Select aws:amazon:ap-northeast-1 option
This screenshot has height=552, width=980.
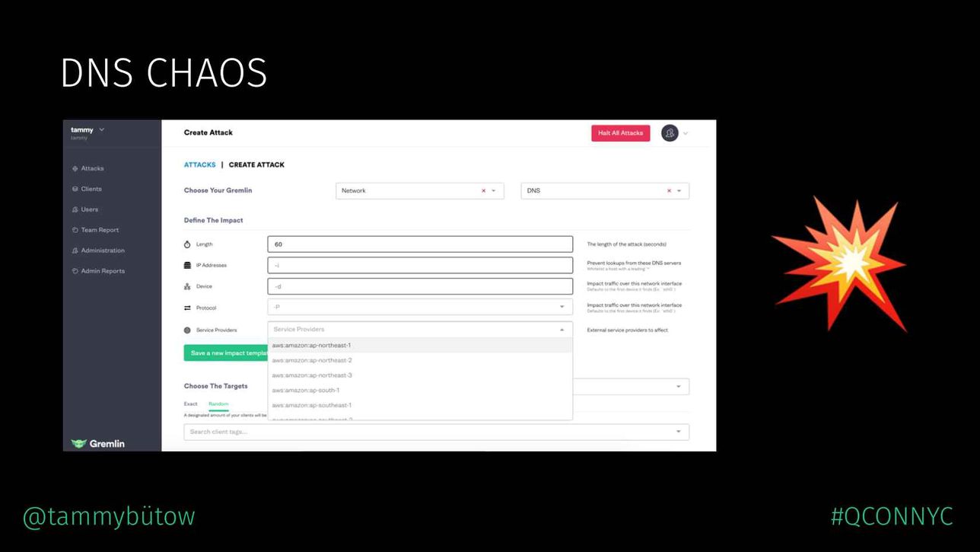420,346
